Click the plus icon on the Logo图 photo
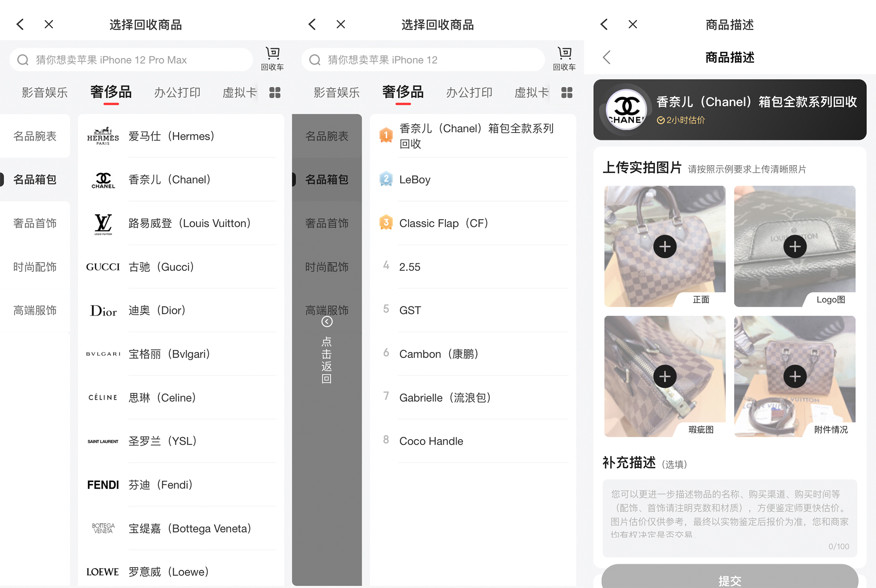This screenshot has width=876, height=588. pyautogui.click(x=794, y=246)
